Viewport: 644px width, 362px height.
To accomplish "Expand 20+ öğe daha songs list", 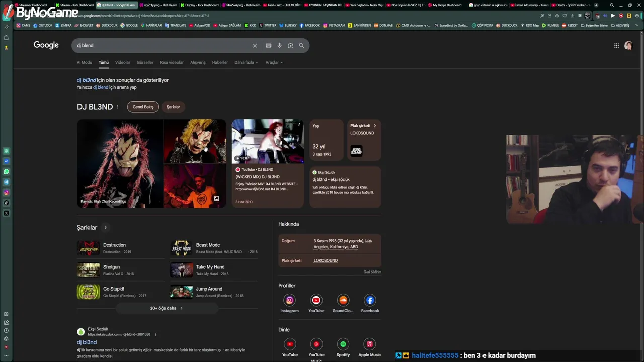I will point(166,308).
